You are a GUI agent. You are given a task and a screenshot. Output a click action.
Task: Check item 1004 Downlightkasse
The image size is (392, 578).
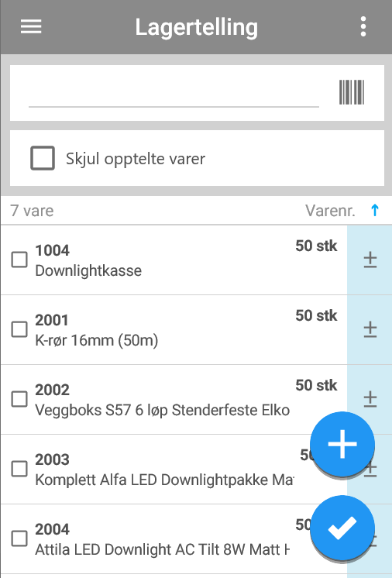pos(19,260)
